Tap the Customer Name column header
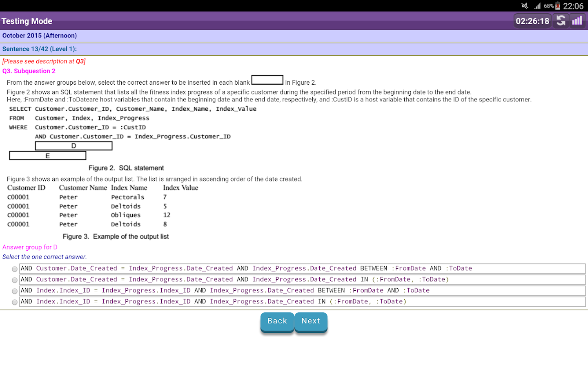Viewport: 588px width, 368px height. tap(83, 188)
